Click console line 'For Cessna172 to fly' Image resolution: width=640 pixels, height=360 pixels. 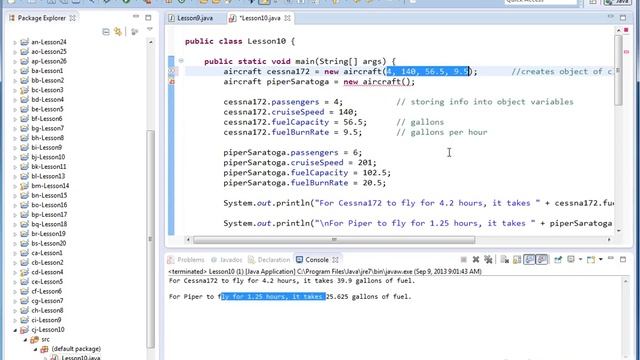coord(292,281)
